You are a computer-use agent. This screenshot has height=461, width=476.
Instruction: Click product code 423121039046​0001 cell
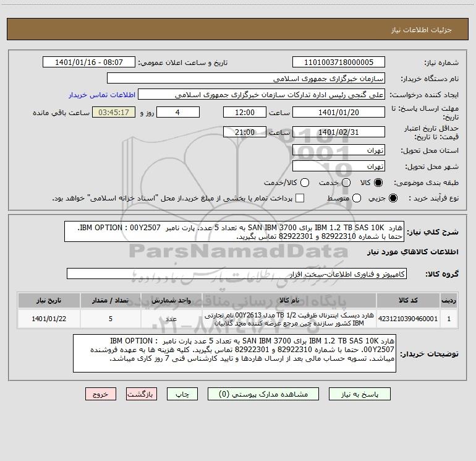pos(408,319)
